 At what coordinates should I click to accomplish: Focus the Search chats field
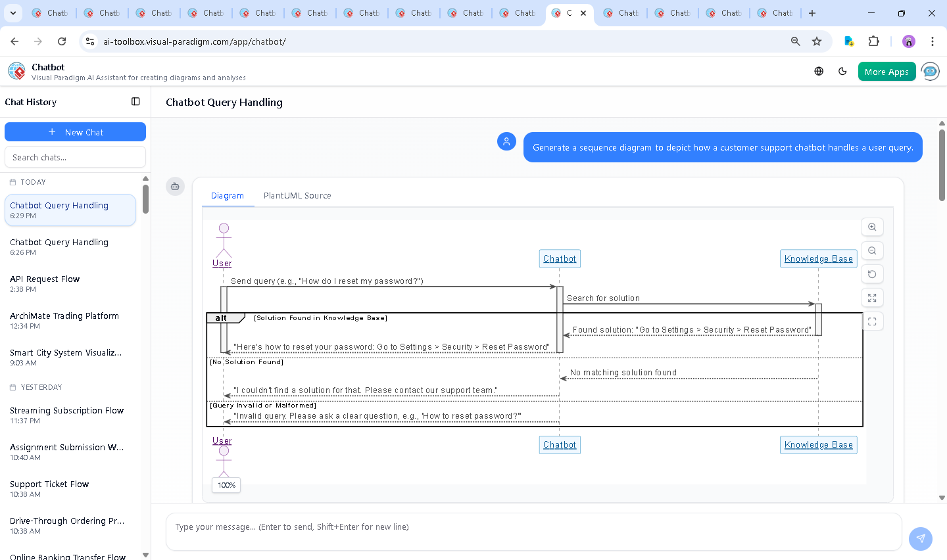tap(75, 157)
